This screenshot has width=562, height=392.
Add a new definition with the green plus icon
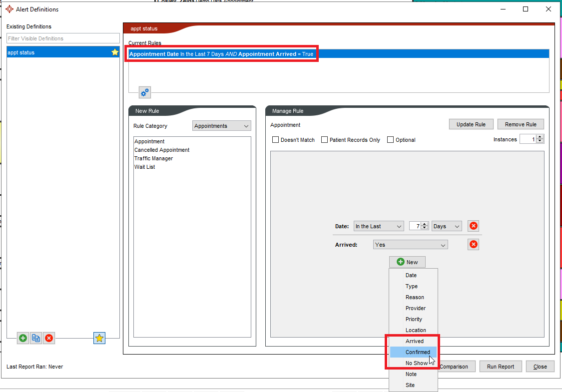(x=23, y=338)
